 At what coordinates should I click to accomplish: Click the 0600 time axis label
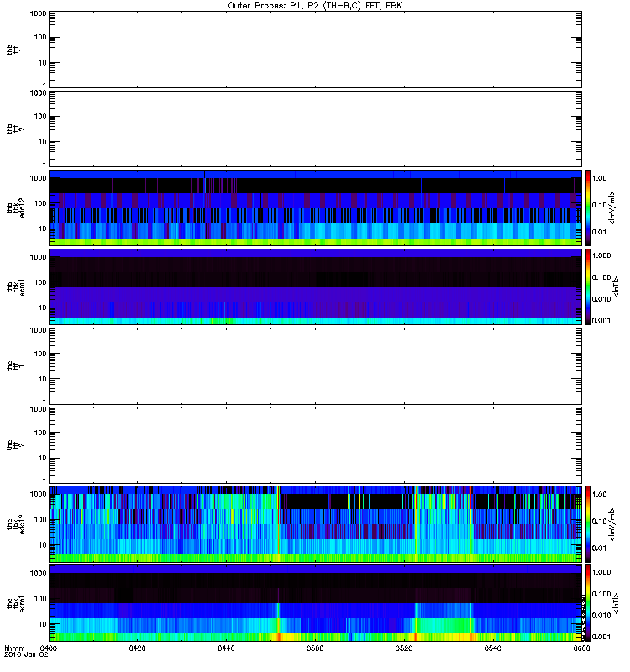point(581,648)
